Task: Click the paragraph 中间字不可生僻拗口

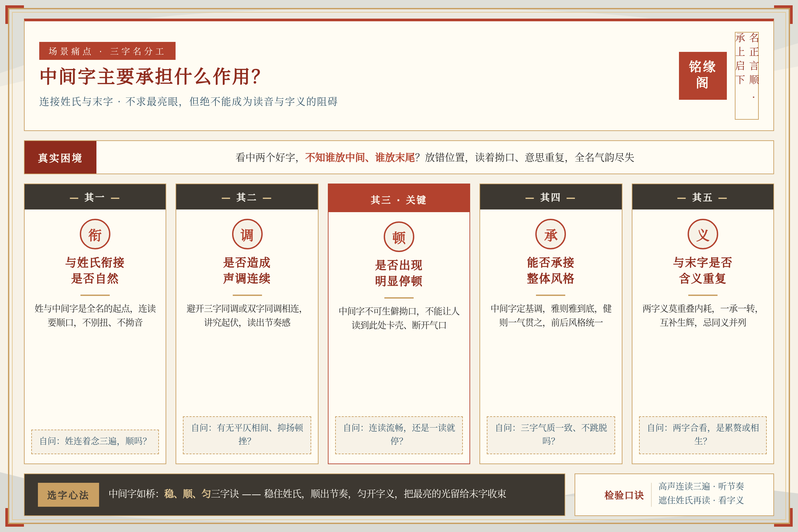Action: (x=399, y=318)
